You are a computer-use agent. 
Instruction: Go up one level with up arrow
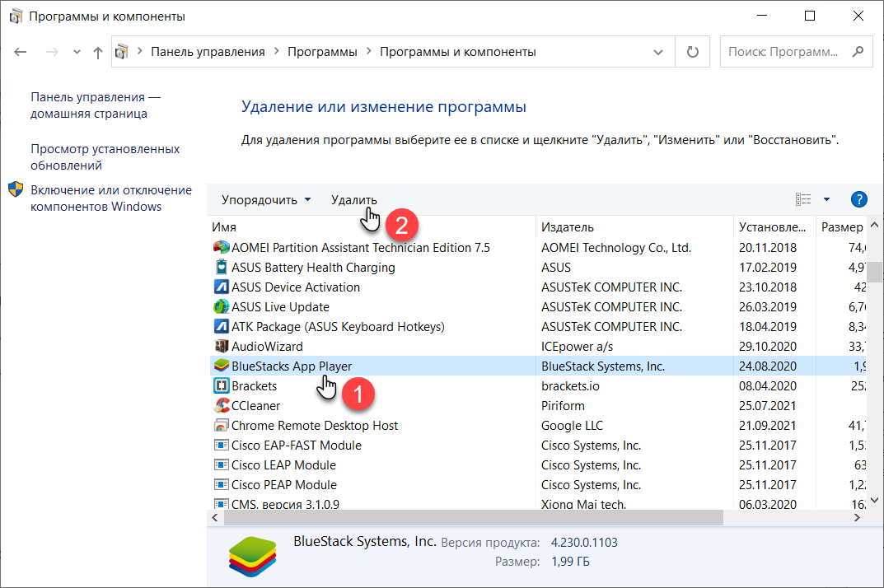[x=97, y=53]
